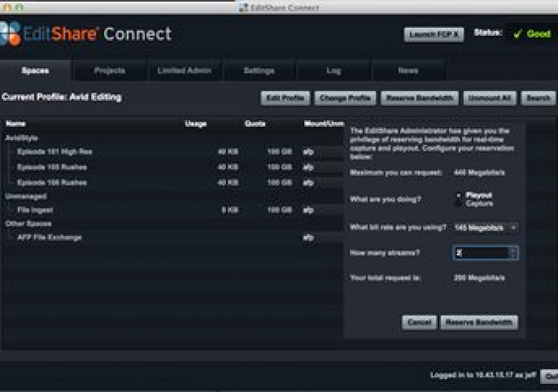Click the File Ingest usage value
558x392 pixels.
230,210
